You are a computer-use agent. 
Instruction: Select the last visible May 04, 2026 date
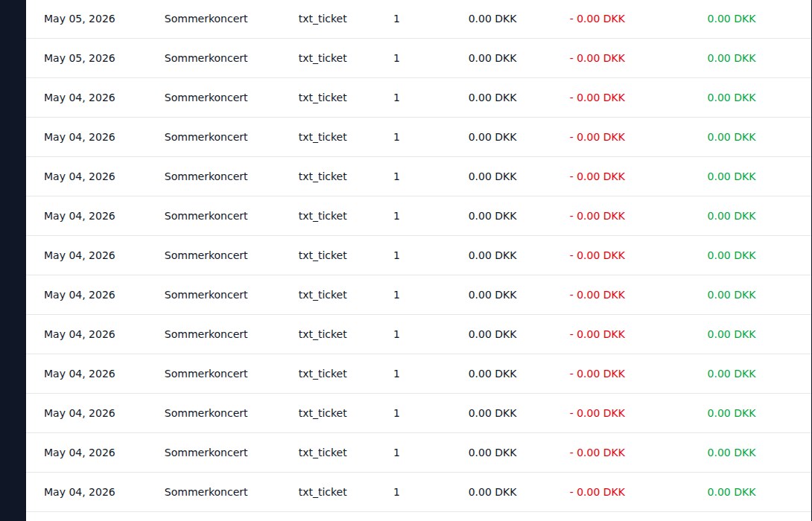79,492
